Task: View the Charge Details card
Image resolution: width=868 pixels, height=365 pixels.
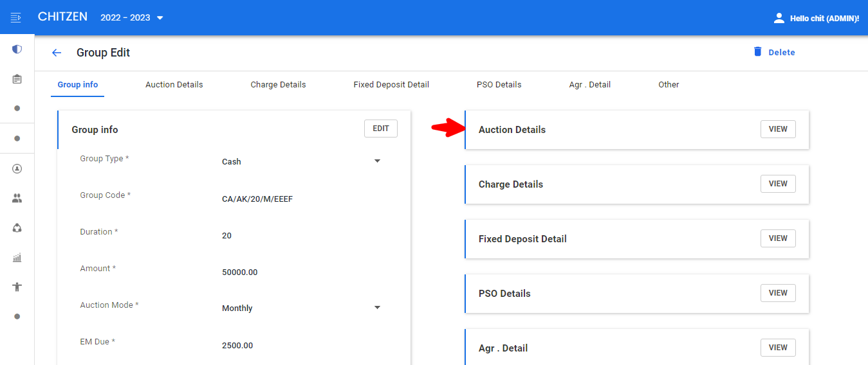Action: coord(778,184)
